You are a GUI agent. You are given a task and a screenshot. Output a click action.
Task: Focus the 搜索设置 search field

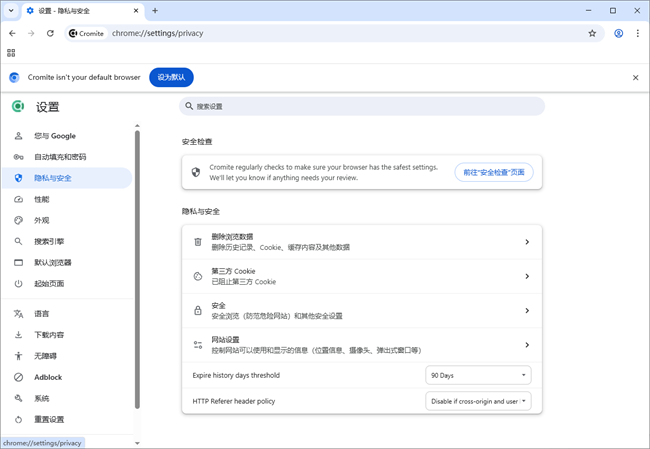362,107
